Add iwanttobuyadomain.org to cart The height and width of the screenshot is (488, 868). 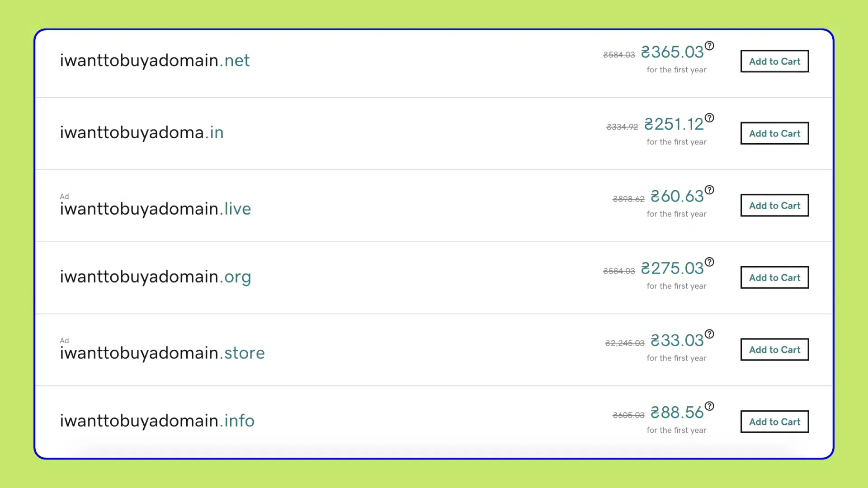click(774, 277)
